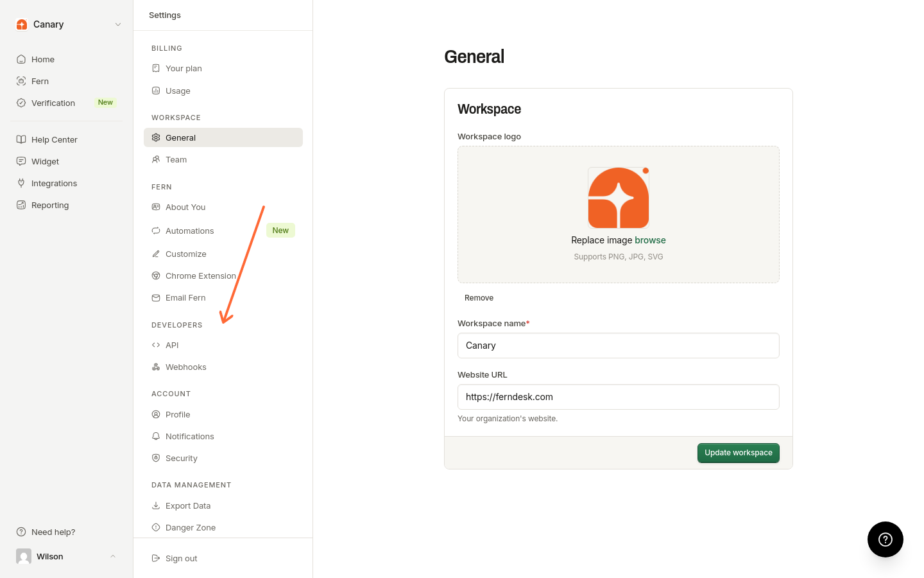The image size is (924, 578).
Task: Open the Canary workspace switcher chevron
Action: click(x=118, y=24)
